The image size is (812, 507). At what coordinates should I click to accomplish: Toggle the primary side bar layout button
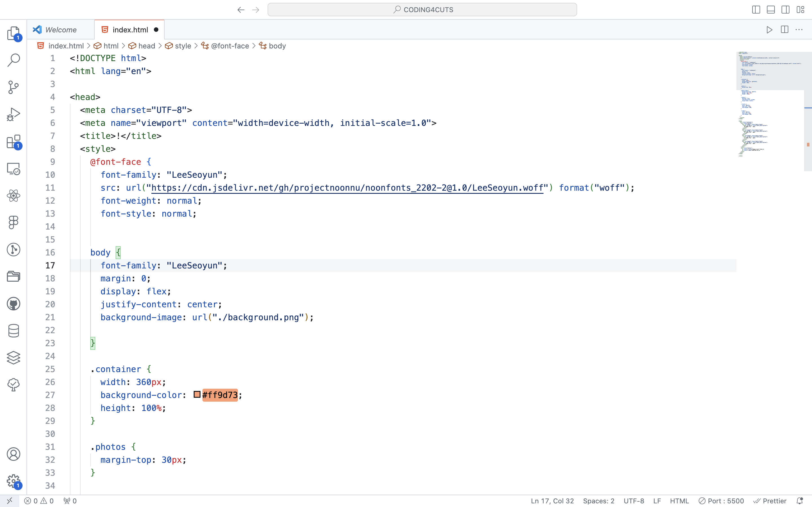pos(756,10)
